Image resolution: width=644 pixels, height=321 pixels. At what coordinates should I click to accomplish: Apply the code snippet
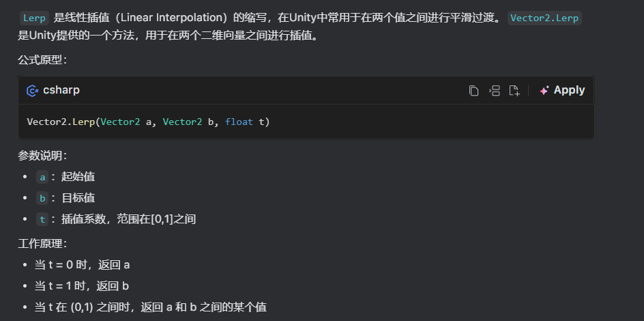(562, 90)
